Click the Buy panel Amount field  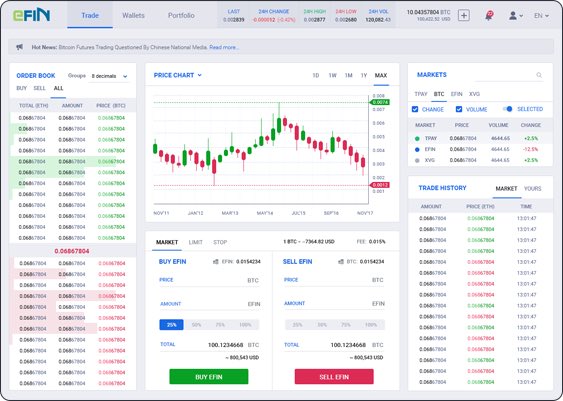click(x=209, y=304)
